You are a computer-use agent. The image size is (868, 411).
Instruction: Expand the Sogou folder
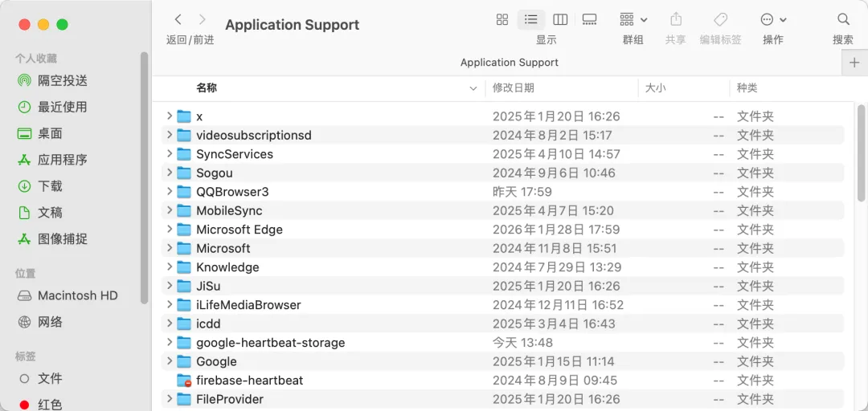[x=170, y=173]
